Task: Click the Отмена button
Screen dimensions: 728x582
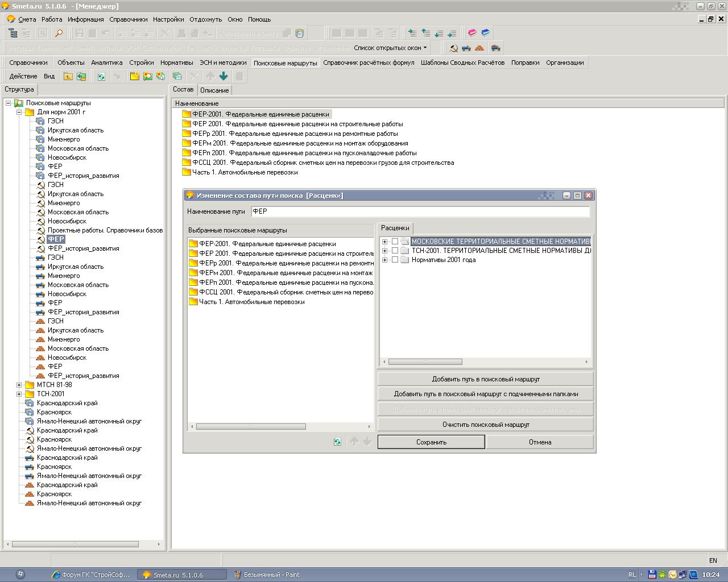Action: coord(540,442)
